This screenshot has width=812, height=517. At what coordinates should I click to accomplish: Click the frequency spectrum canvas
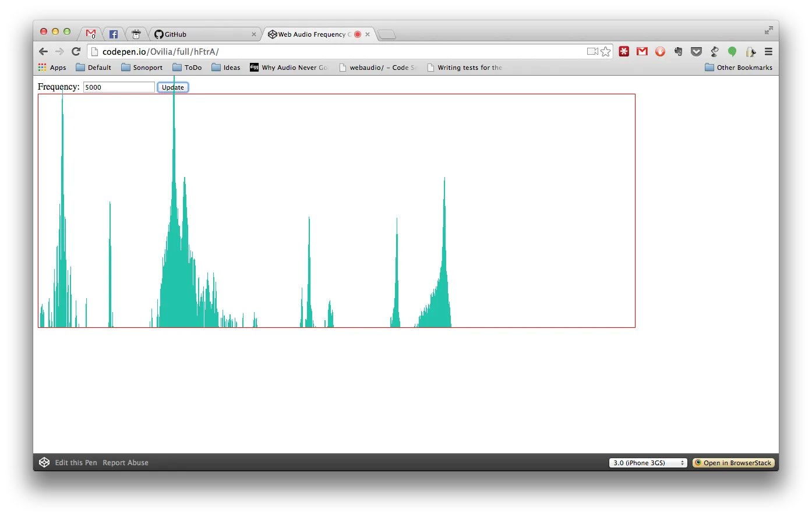tap(337, 211)
